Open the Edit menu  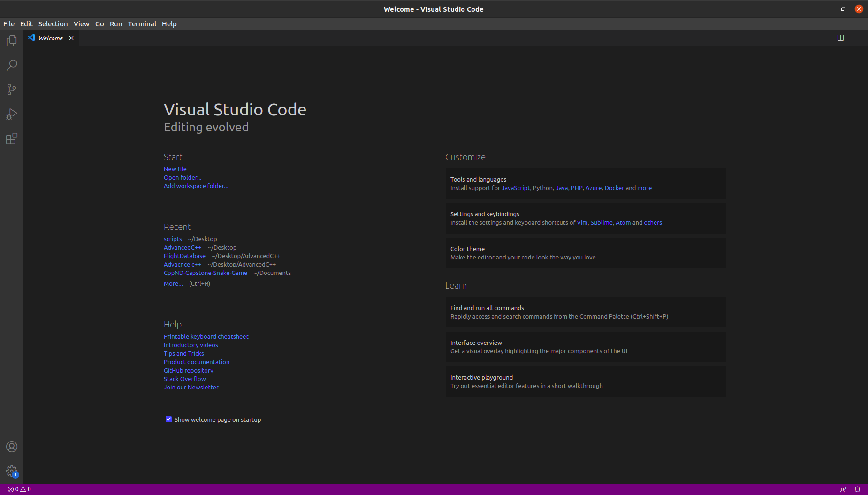[26, 24]
